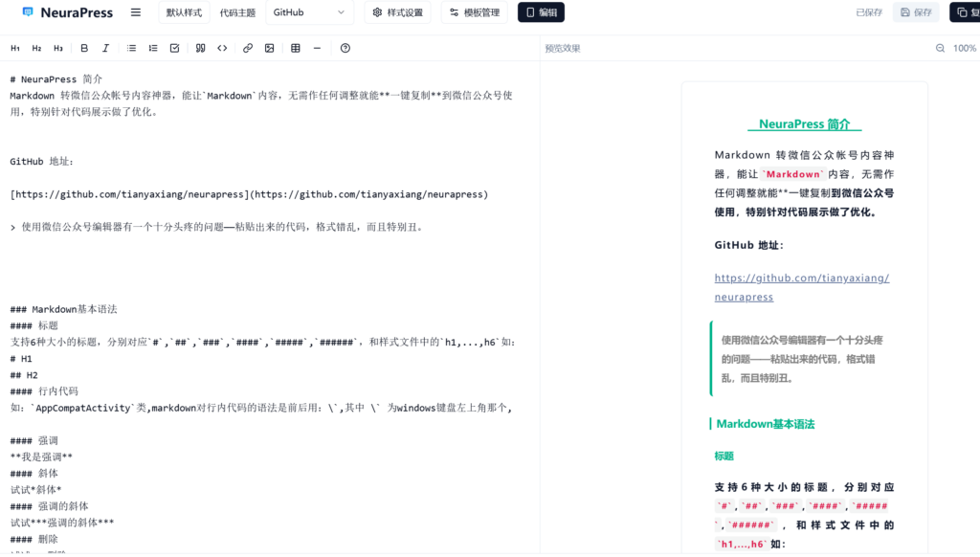
Task: Click '试试*斜体*' line in editor
Action: click(x=36, y=489)
